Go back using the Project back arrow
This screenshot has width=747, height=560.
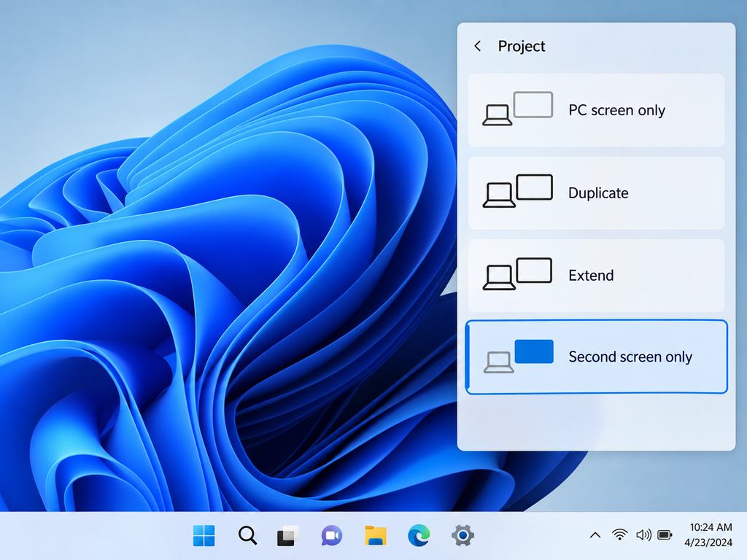[477, 46]
